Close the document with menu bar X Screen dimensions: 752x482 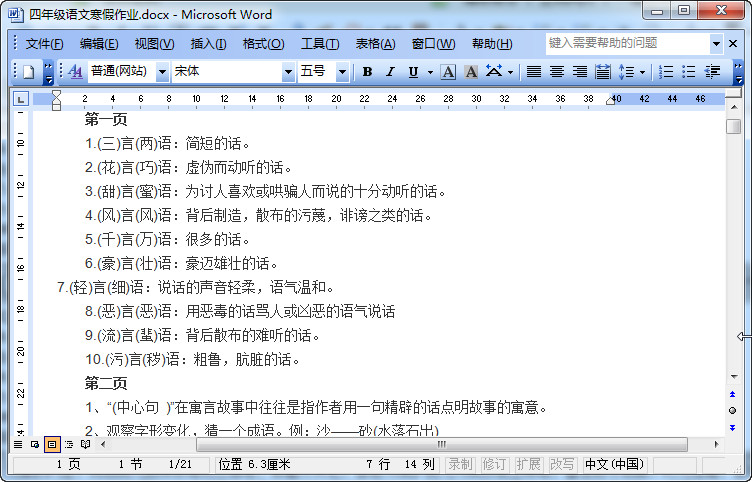(x=733, y=44)
